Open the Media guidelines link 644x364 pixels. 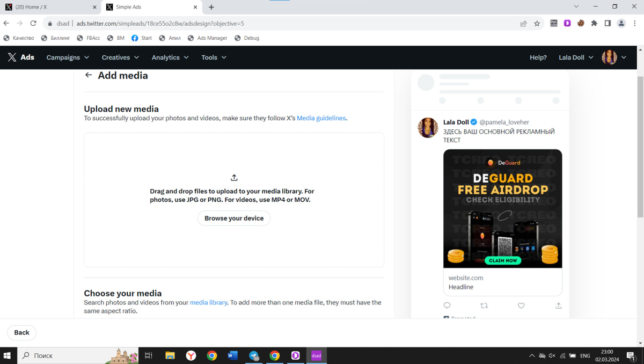321,118
